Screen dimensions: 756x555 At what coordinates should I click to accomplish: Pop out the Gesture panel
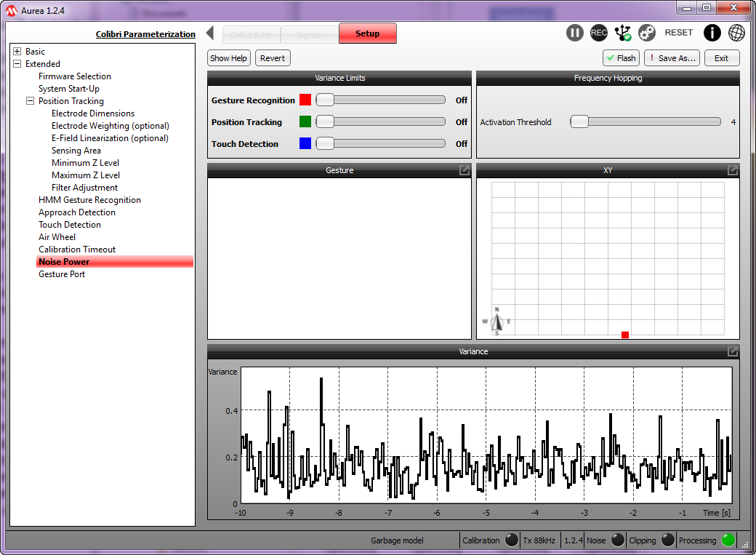point(464,170)
